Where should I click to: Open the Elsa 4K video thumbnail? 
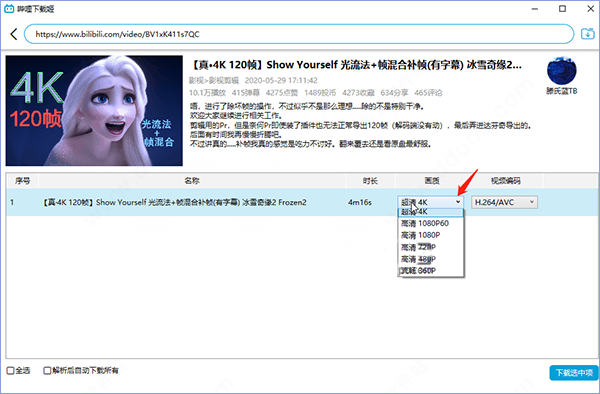(94, 111)
